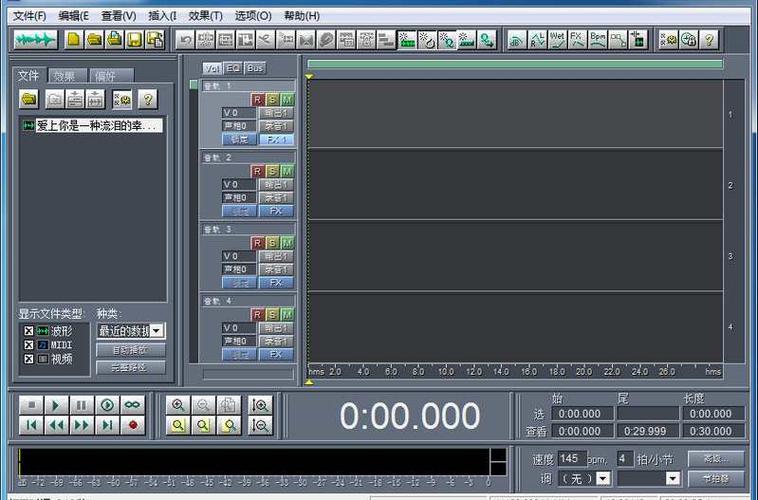758x500 pixels.
Task: Zoom out vertically with the arrow magnifier minus
Action: [x=260, y=426]
